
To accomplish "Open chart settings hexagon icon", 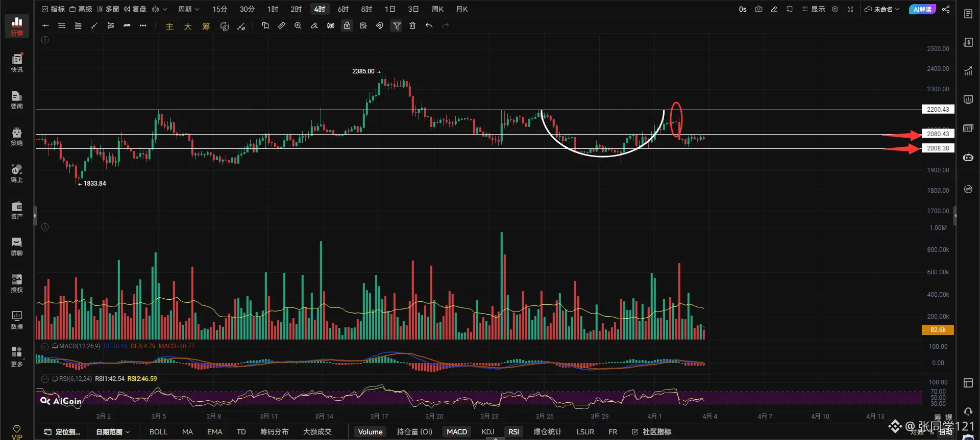I will click(835, 9).
